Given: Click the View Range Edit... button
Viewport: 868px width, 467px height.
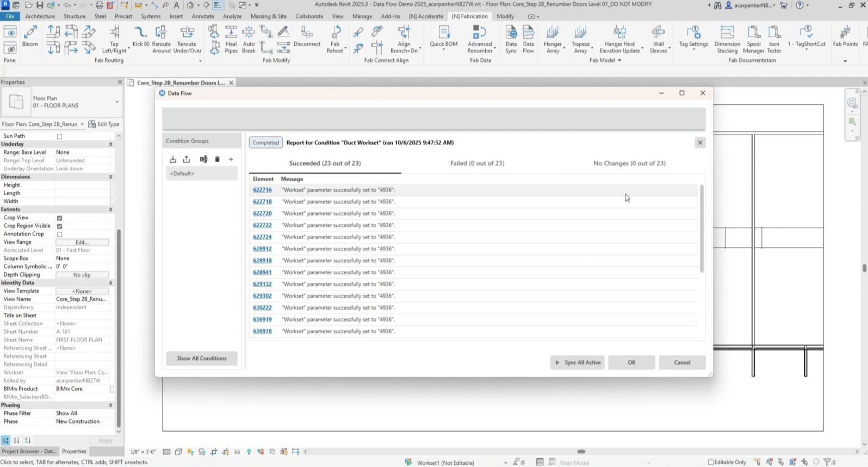Looking at the screenshot, I should pyautogui.click(x=82, y=242).
